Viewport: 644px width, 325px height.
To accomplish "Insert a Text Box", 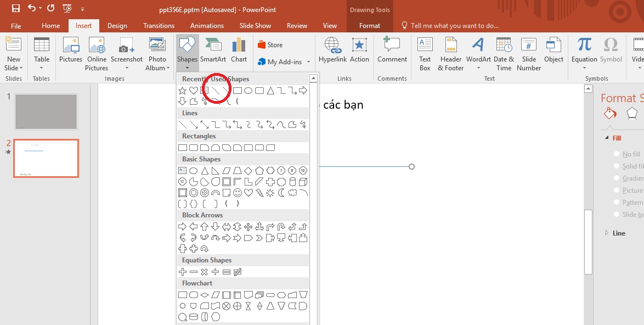I will pyautogui.click(x=425, y=54).
